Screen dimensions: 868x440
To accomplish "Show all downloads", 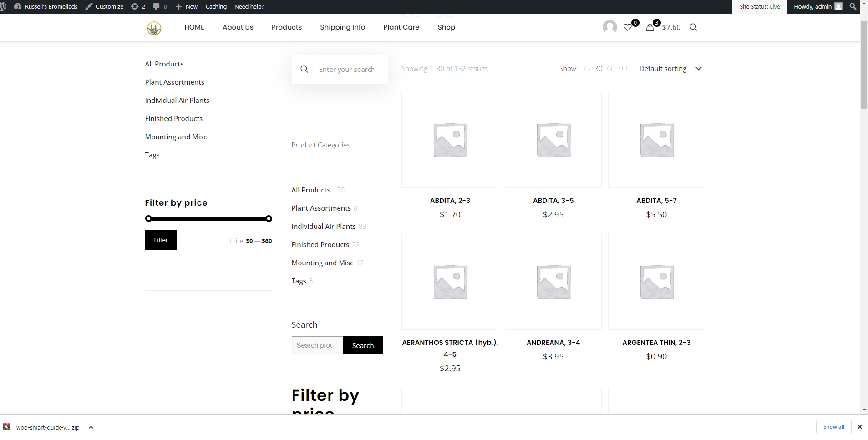I will coord(834,427).
